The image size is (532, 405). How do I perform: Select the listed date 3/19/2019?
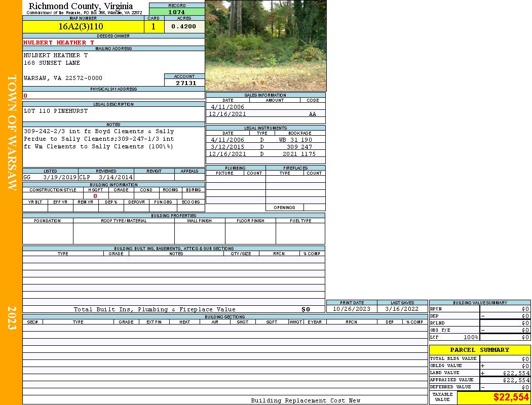tap(60, 178)
